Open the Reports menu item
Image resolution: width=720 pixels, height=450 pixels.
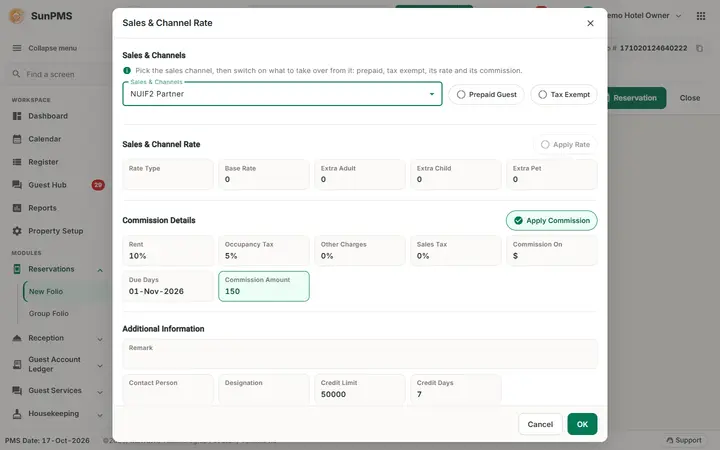point(42,208)
